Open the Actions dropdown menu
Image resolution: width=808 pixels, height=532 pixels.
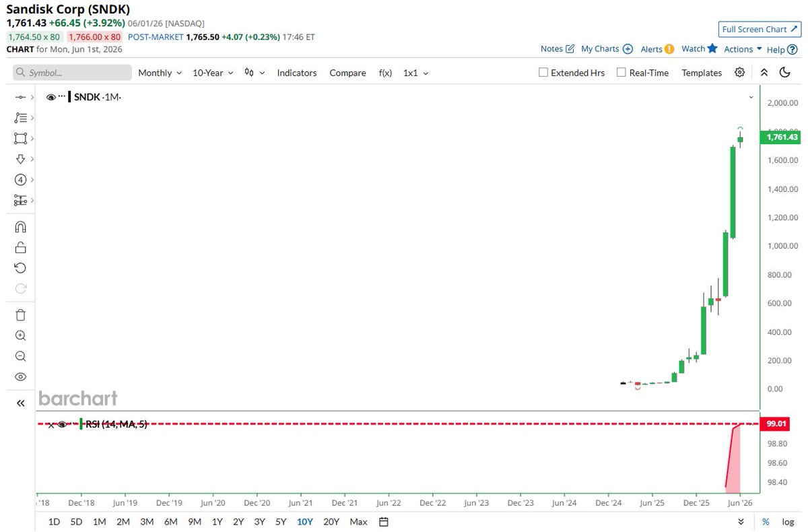point(743,49)
